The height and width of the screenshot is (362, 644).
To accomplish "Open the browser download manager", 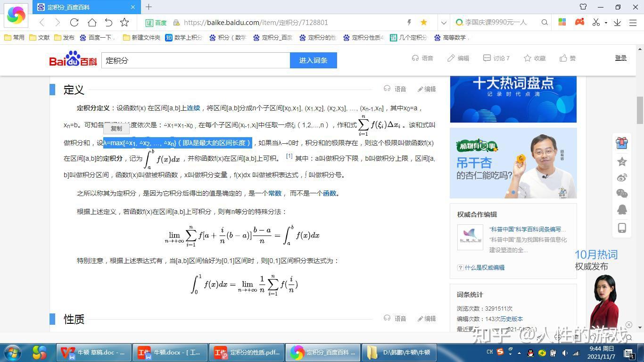I will 618,22.
